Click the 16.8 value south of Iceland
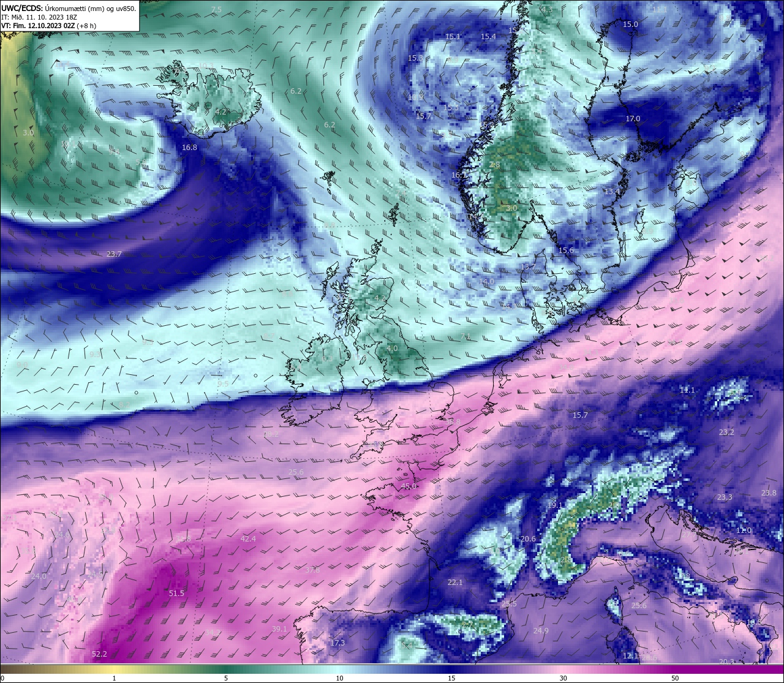The width and height of the screenshot is (784, 683). click(190, 148)
